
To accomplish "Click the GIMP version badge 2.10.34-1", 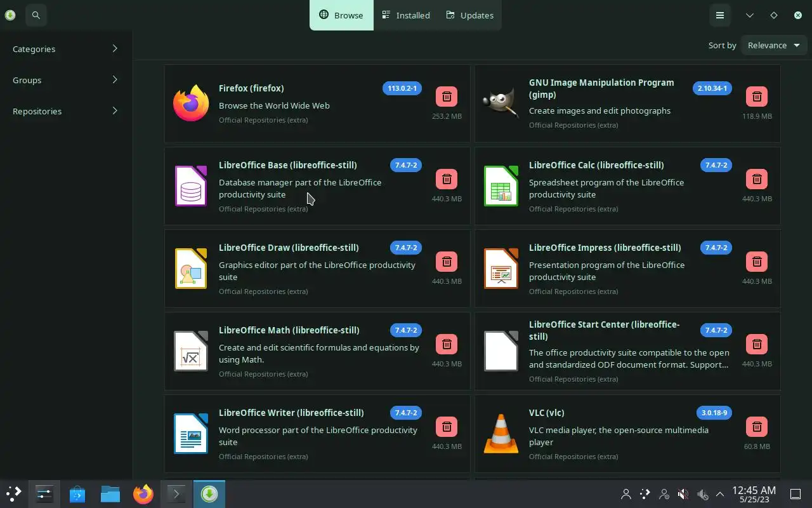I will (712, 88).
